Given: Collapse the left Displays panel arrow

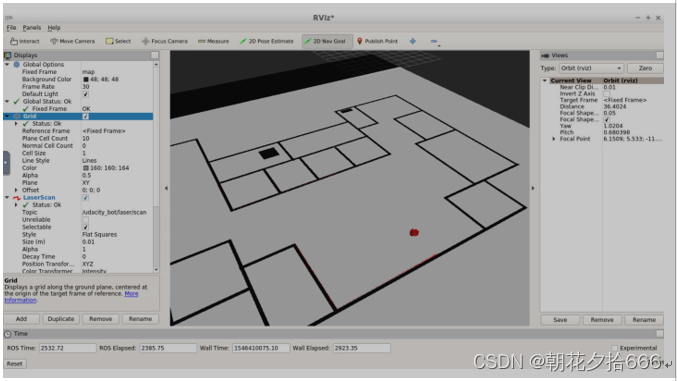Looking at the screenshot, I should click(x=166, y=188).
